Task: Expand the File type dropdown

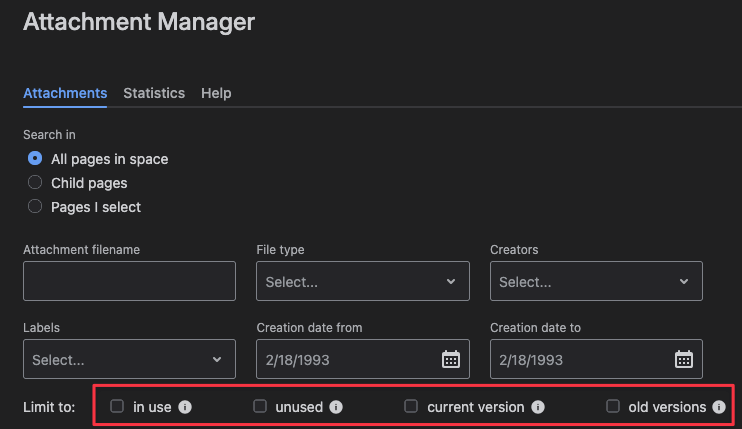Action: (363, 281)
